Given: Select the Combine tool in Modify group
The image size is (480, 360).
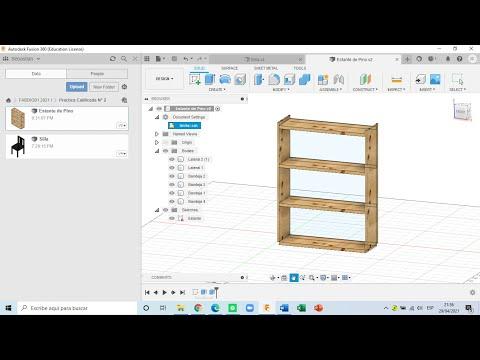Looking at the screenshot, I should pos(304,79).
